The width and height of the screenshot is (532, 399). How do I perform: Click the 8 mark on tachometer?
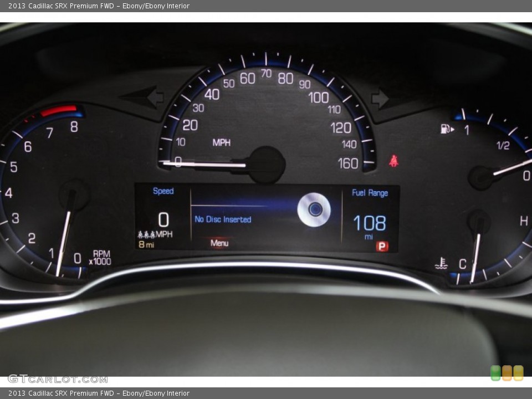pyautogui.click(x=74, y=127)
